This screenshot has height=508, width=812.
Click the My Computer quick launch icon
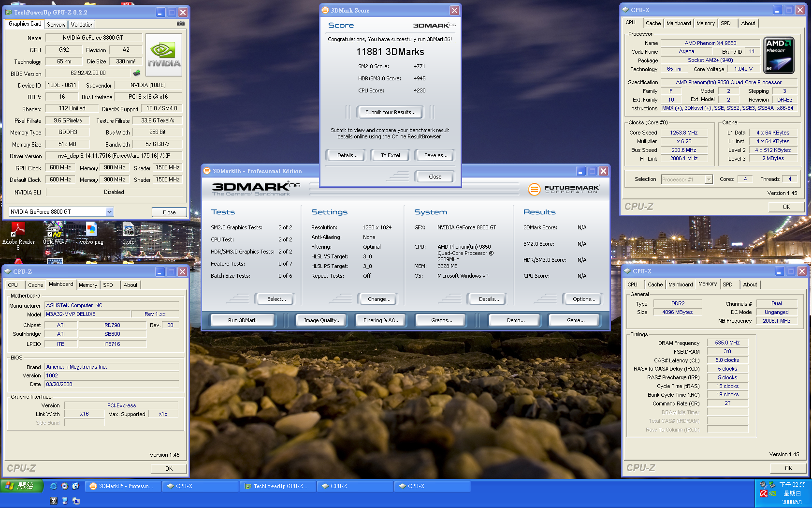64,501
